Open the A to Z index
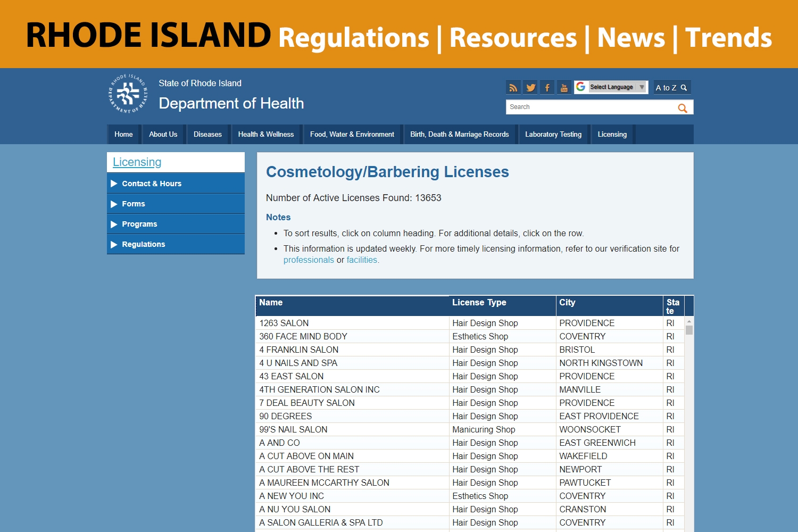The width and height of the screenshot is (798, 532). pyautogui.click(x=671, y=88)
